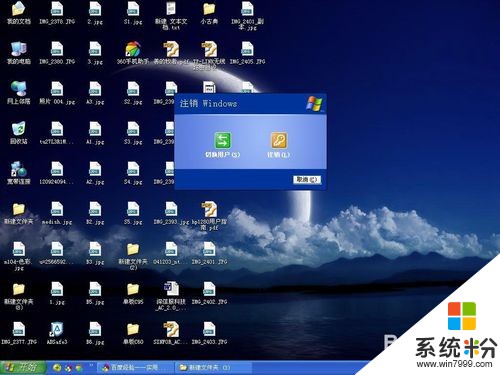Select the IMG_2401_副本.jpg file icon
Viewport: 500px width, 375px height.
pyautogui.click(x=247, y=9)
